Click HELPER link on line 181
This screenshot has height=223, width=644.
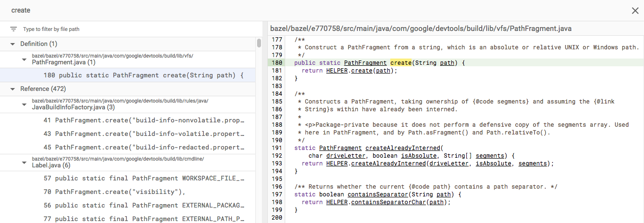click(337, 71)
